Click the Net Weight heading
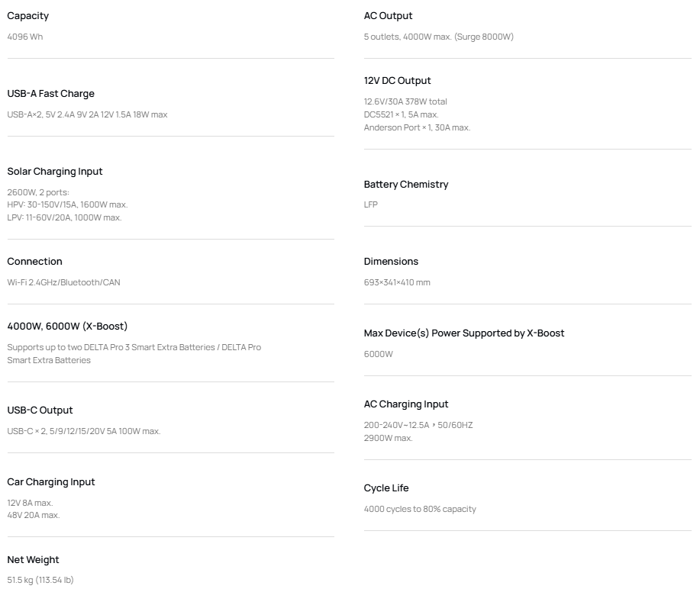Viewport: 700px width, 589px height. pyautogui.click(x=33, y=560)
